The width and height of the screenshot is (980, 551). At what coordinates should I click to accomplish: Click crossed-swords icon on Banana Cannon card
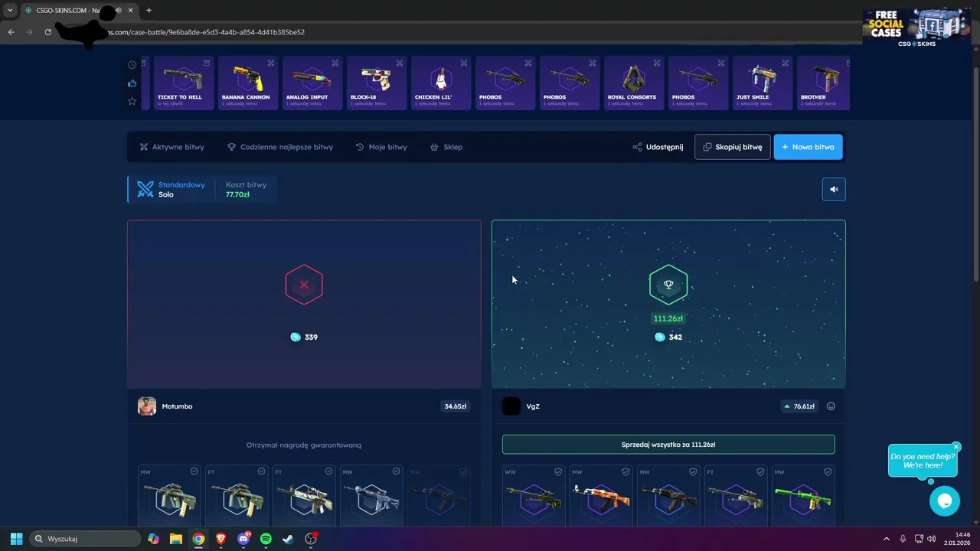(271, 63)
